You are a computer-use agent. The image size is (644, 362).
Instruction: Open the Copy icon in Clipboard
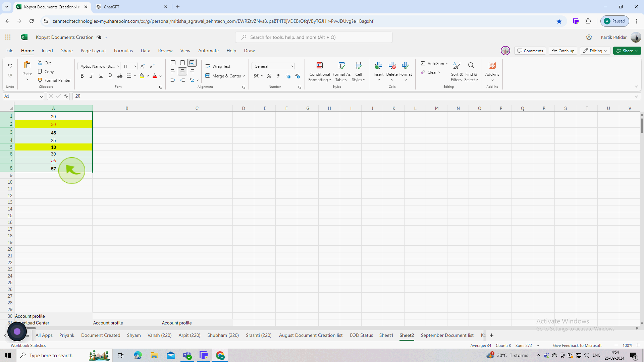click(40, 71)
